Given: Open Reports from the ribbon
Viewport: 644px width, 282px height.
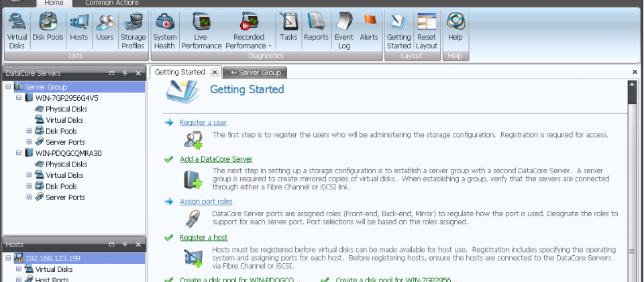Looking at the screenshot, I should tap(316, 27).
